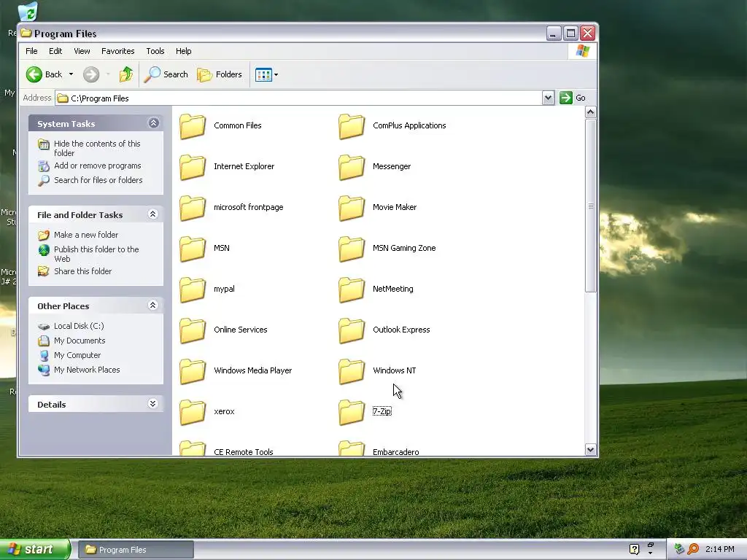Screen dimensions: 747x560
Task: Click the Go button arrow
Action: (x=565, y=98)
